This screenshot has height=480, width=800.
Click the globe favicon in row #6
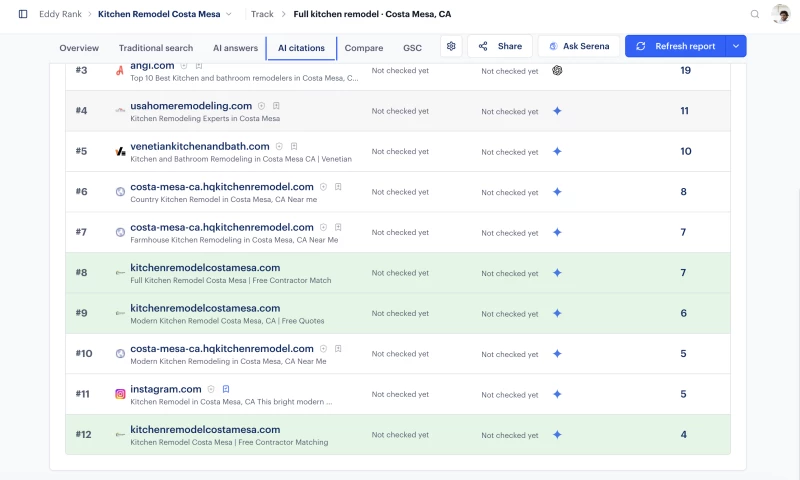(120, 192)
